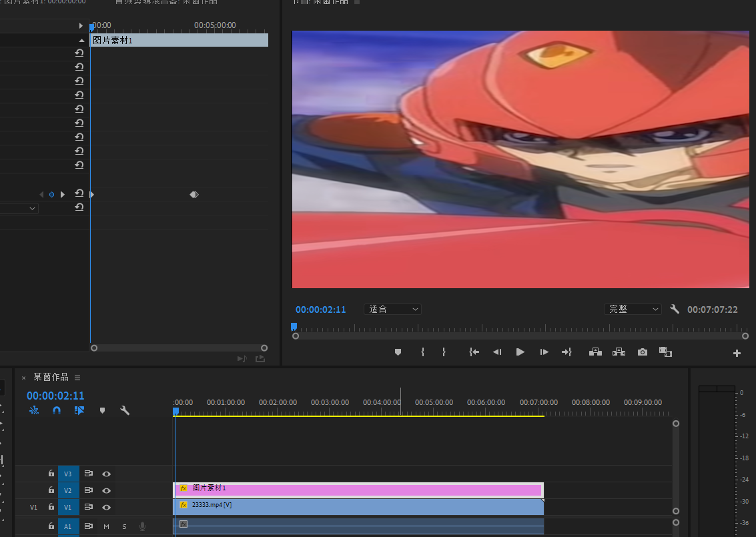The image size is (756, 537).
Task: Reset parameter beside the keyframe navigator
Action: 79,193
